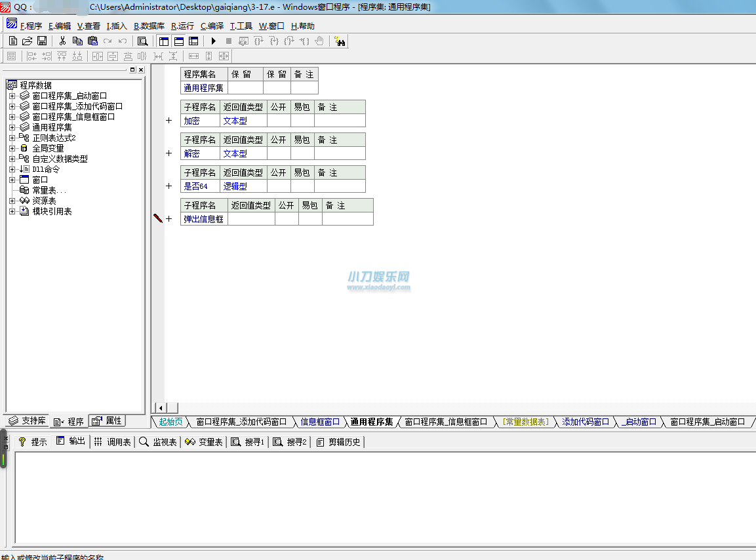Open the F.程序 menu
Screen dimensions: 756x560
click(31, 26)
